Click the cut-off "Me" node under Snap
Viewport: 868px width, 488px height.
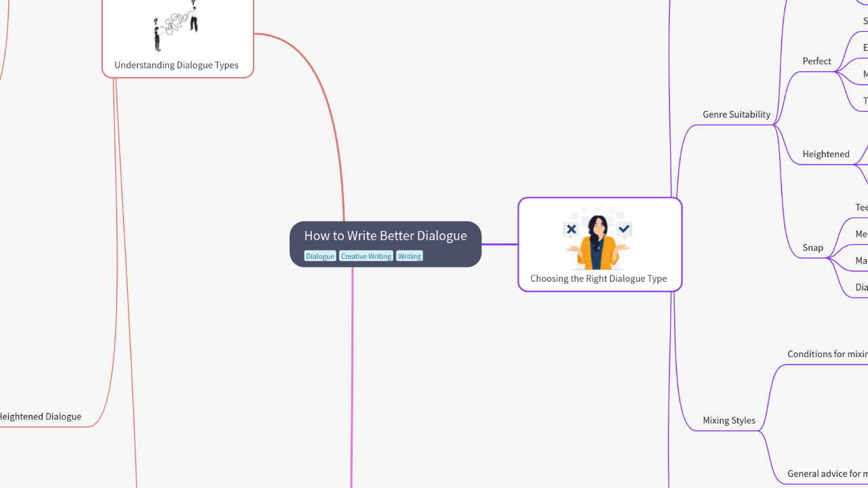(861, 234)
